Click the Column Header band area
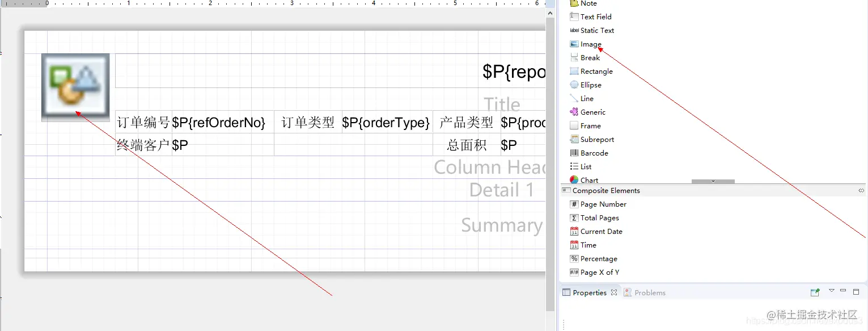The width and height of the screenshot is (868, 331). pos(285,167)
